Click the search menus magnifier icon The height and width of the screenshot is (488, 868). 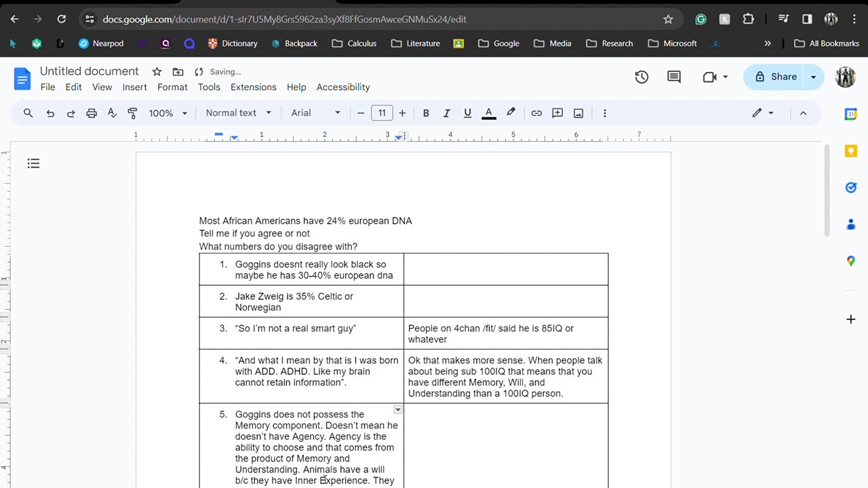28,113
